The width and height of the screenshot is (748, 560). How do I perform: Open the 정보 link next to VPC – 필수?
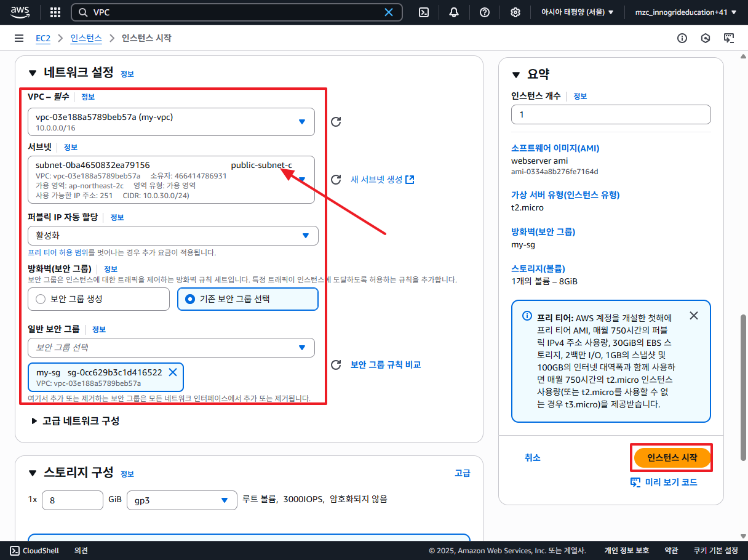[88, 97]
